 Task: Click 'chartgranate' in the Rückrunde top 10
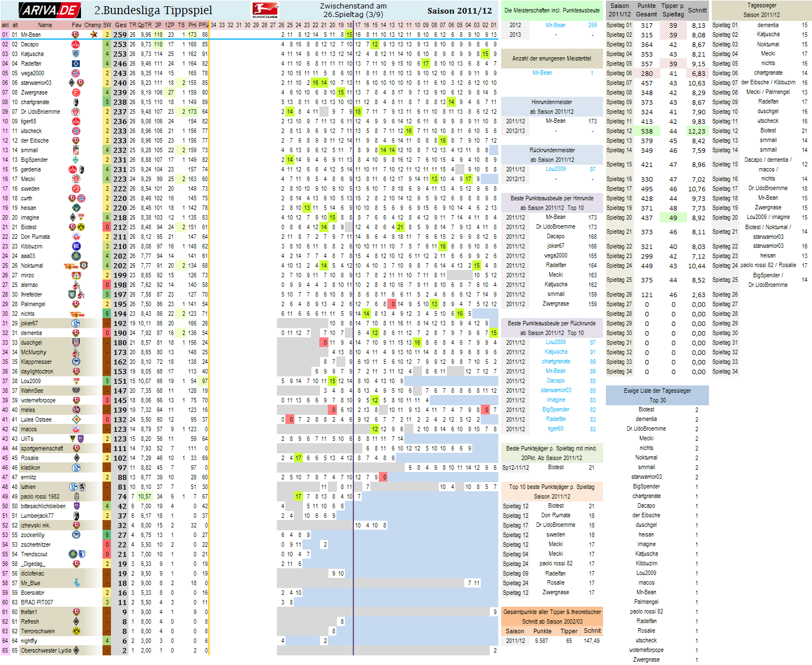coord(555,362)
